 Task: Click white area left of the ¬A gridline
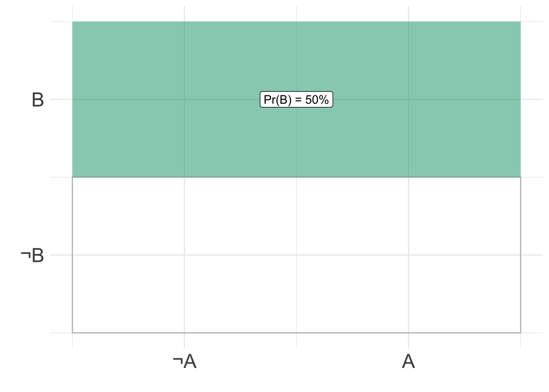coord(128,255)
